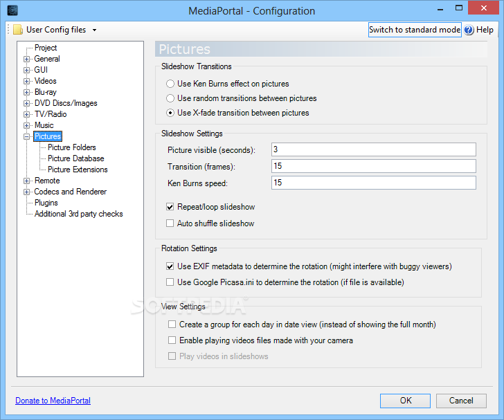Enable Use Google Picasa.ini rotation checkbox
Viewport: 504px width, 420px height.
click(x=170, y=282)
